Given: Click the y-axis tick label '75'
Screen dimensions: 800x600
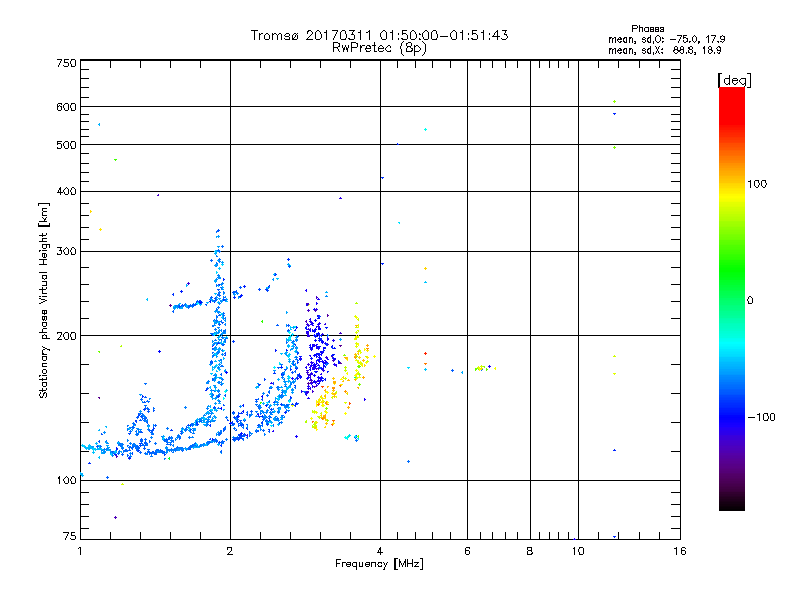Looking at the screenshot, I should point(70,536).
